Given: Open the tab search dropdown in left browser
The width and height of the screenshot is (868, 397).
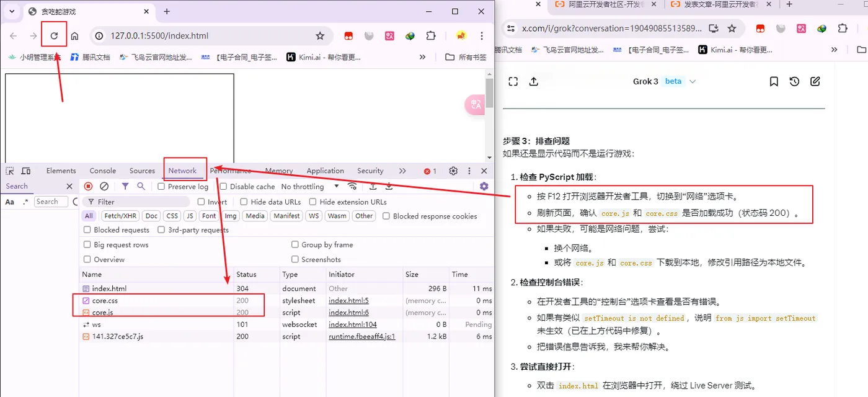Looking at the screenshot, I should click(x=11, y=11).
